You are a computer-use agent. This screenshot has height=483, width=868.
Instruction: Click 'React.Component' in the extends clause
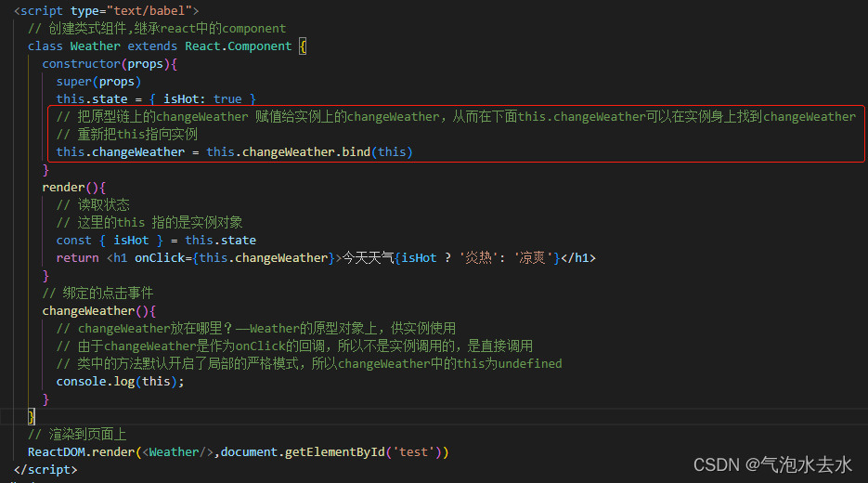(x=238, y=46)
